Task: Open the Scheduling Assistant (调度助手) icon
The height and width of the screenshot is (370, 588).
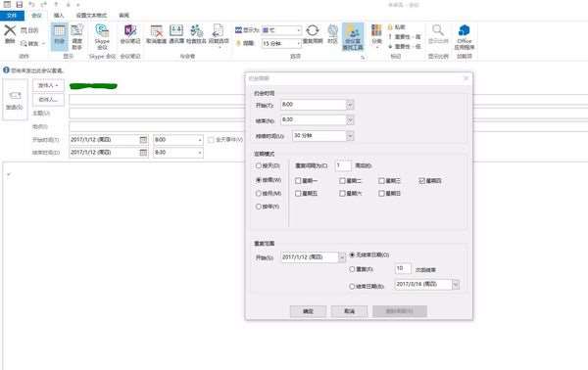Action: coord(76,30)
